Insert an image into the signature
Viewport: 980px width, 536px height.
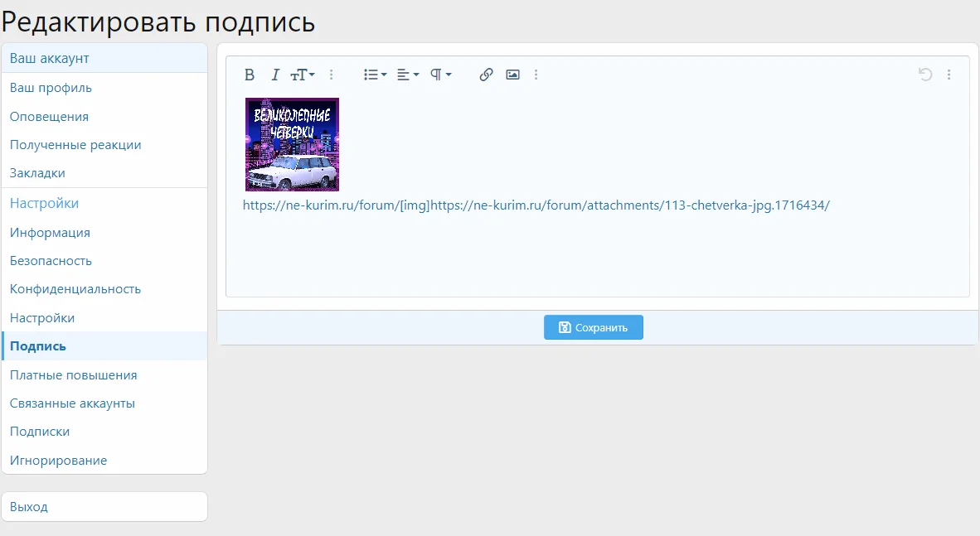(x=512, y=74)
